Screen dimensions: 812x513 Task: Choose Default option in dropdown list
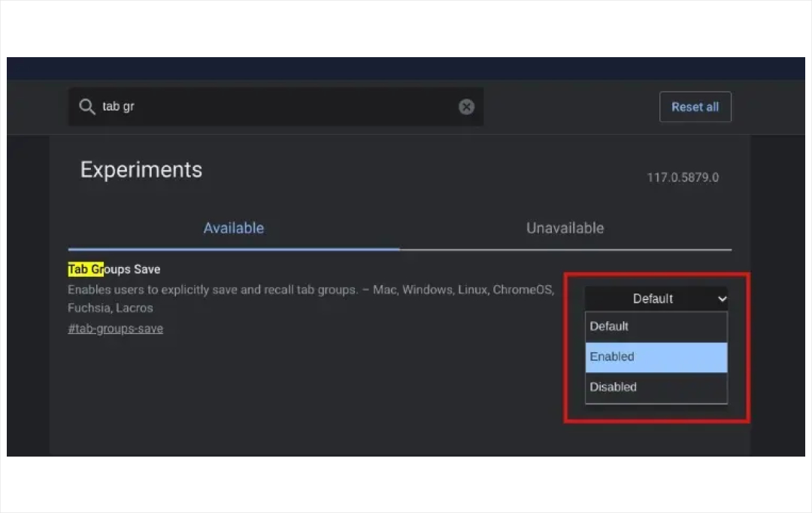click(x=656, y=326)
